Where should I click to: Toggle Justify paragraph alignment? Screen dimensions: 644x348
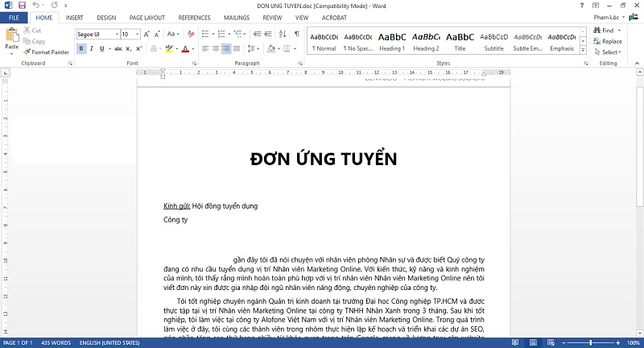point(238,49)
